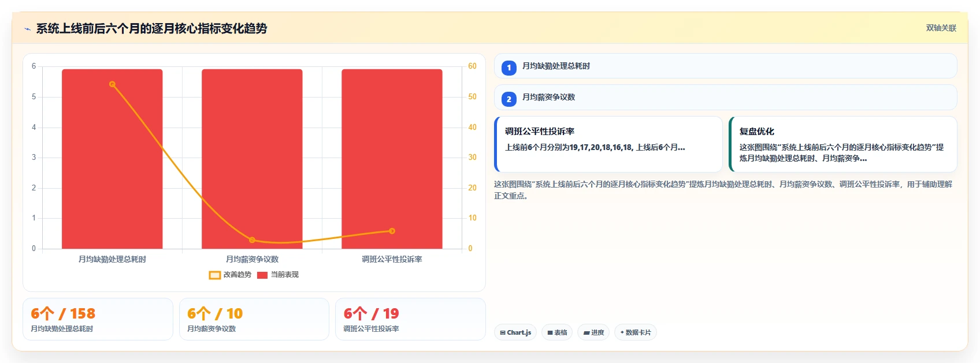Click the 表格 tag chip
The width and height of the screenshot is (980, 363).
click(557, 332)
